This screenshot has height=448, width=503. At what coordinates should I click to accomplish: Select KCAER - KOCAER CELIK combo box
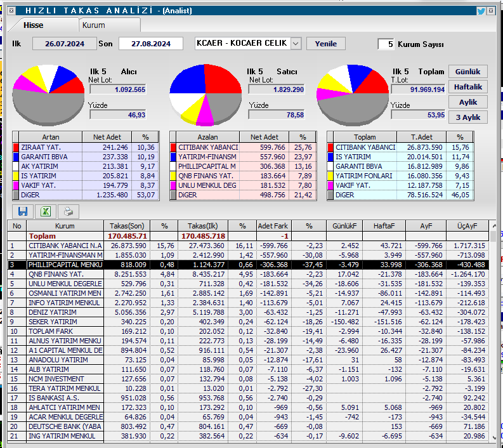click(x=248, y=43)
